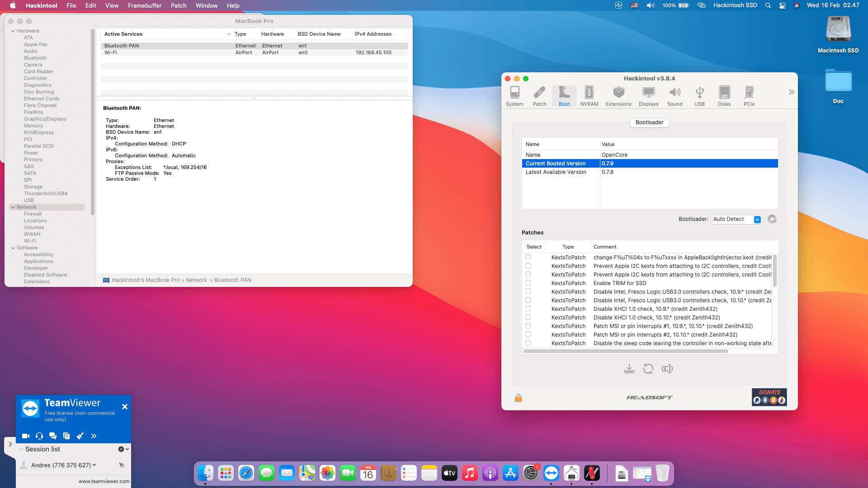Open the Extensions panel in Hackintool

click(x=618, y=95)
